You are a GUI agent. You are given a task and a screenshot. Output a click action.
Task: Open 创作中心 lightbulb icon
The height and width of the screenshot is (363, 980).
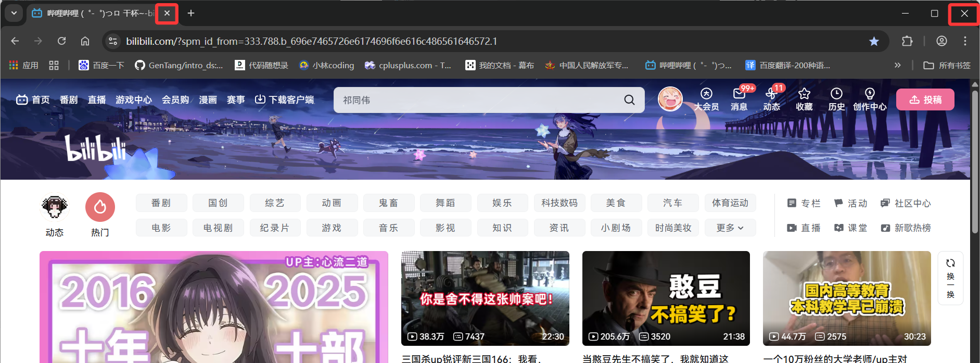click(x=870, y=99)
